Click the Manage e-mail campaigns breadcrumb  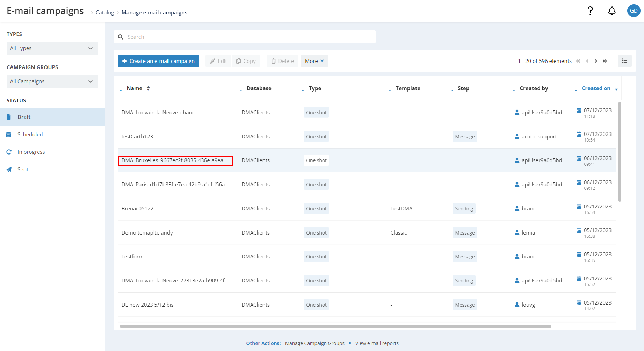(154, 13)
